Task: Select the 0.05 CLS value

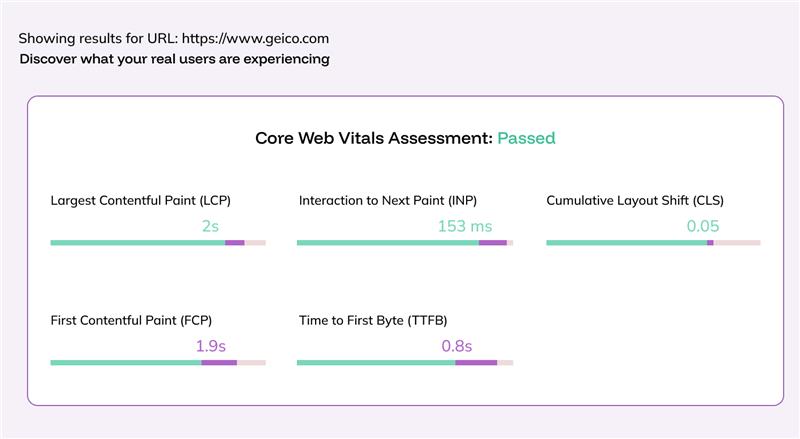Action: [703, 226]
